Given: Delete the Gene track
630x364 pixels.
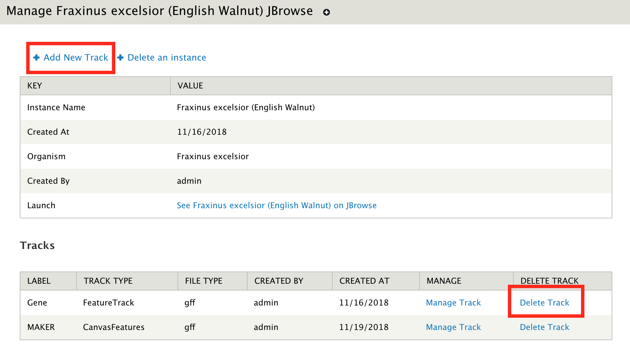Looking at the screenshot, I should [544, 303].
